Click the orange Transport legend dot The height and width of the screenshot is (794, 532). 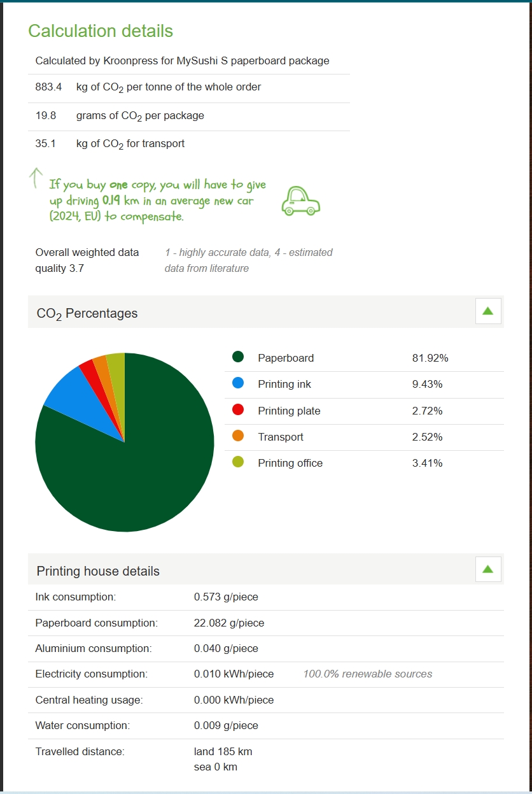pos(238,436)
